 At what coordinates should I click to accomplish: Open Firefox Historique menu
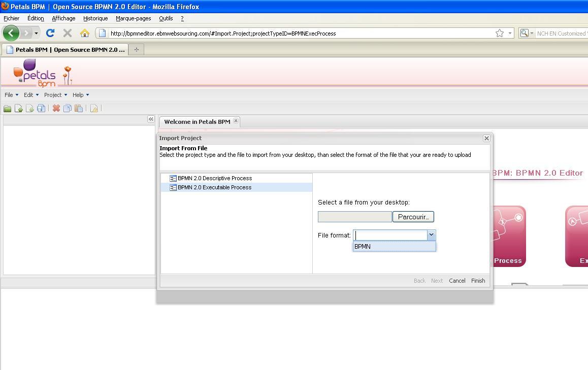[95, 18]
